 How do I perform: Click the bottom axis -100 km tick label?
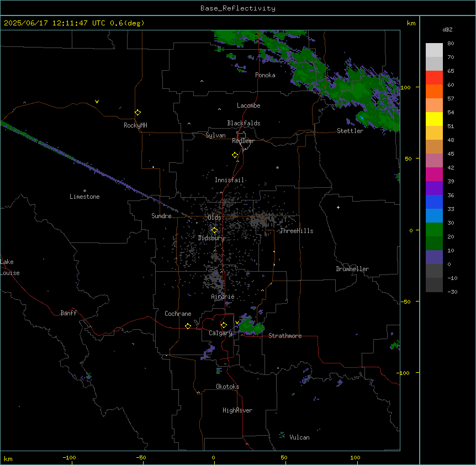coord(69,457)
